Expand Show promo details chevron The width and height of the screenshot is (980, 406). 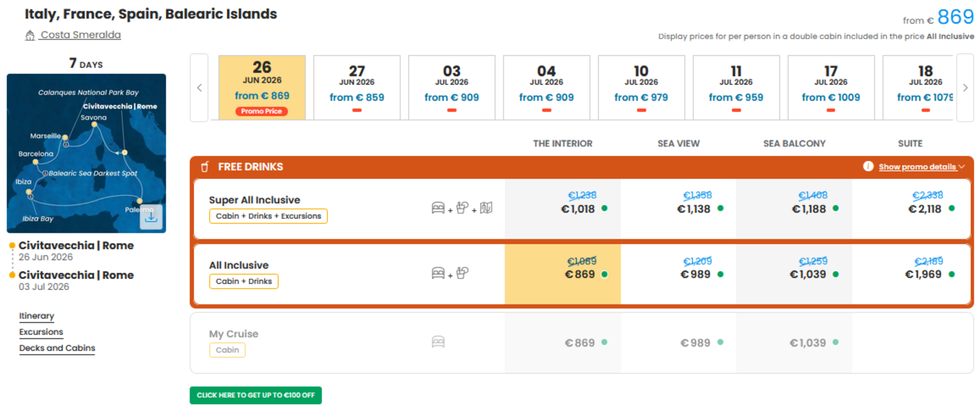click(962, 166)
